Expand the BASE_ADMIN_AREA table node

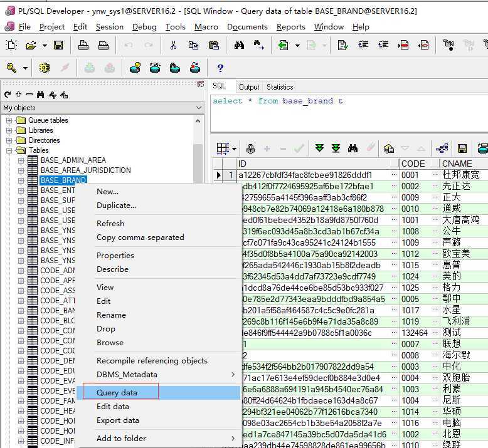pyautogui.click(x=21, y=160)
